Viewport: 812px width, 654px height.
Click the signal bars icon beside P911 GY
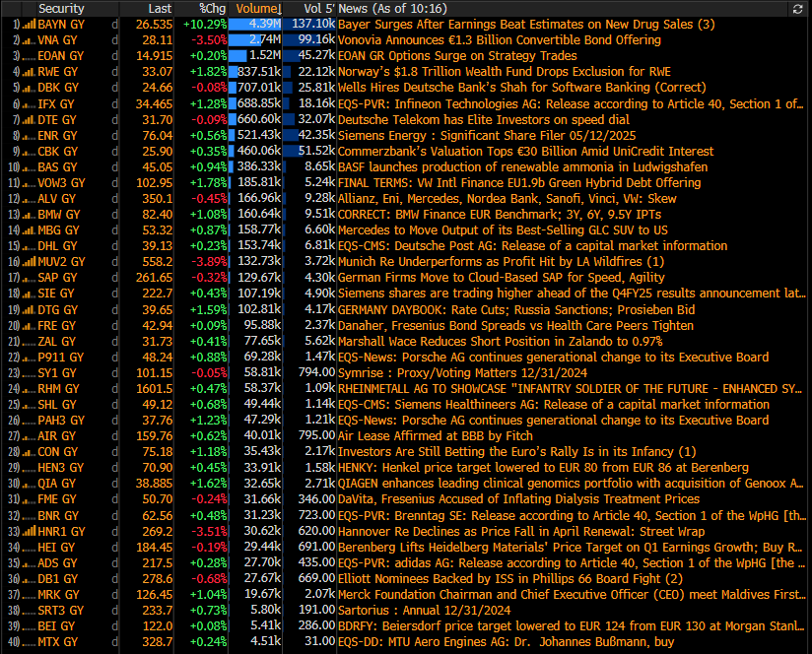pyautogui.click(x=29, y=358)
